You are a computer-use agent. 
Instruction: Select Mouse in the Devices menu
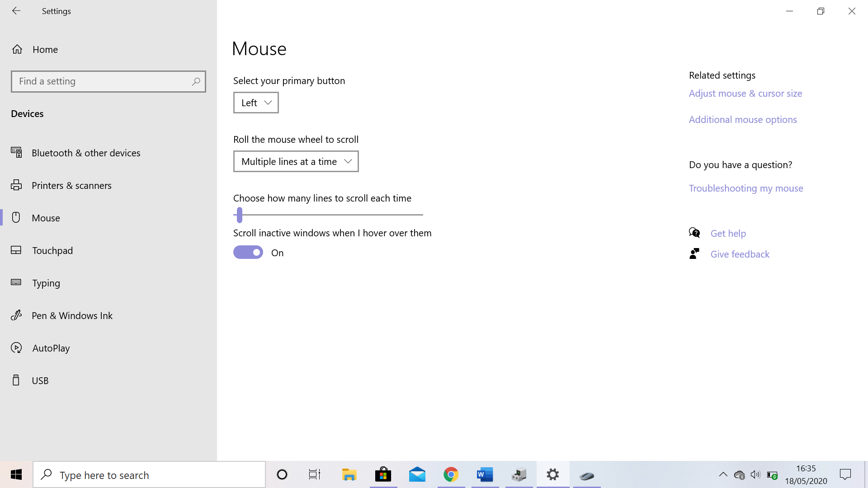pos(45,218)
